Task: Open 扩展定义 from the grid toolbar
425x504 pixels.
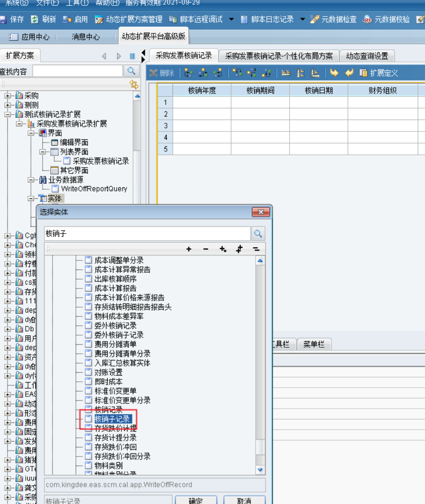Action: 379,73
